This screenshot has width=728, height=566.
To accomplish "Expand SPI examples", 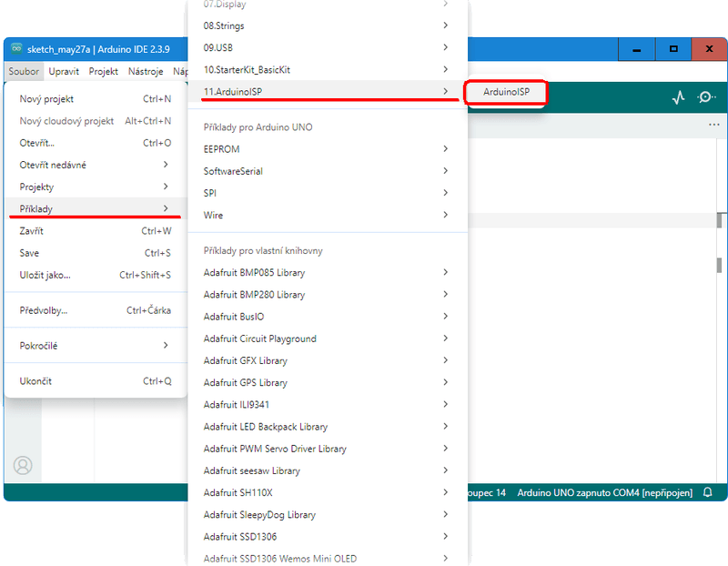I will click(x=328, y=193).
